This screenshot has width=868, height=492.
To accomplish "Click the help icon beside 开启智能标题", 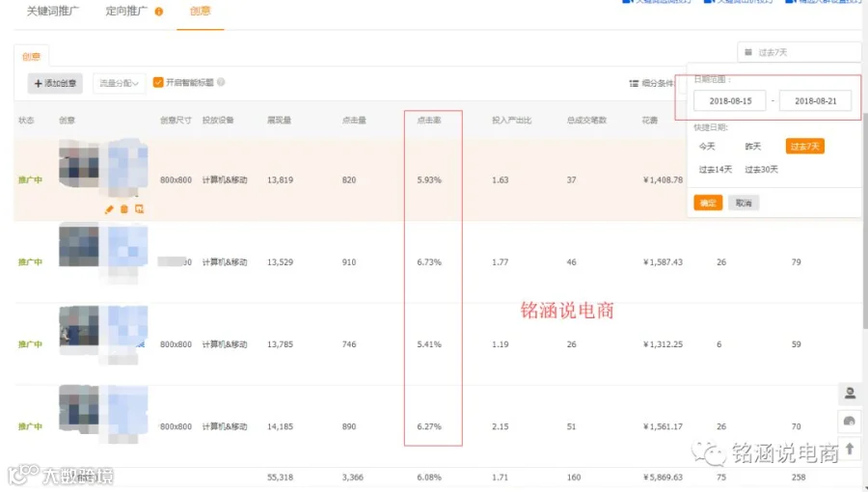I will (x=221, y=82).
